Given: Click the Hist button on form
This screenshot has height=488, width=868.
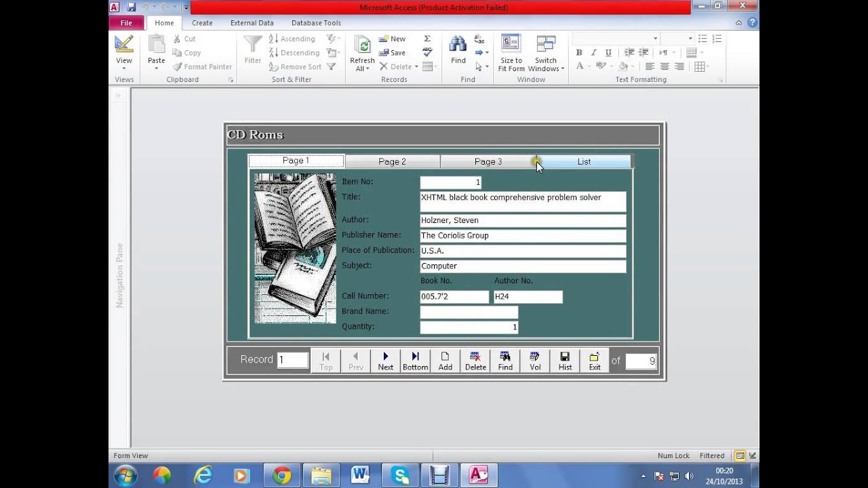Looking at the screenshot, I should [x=565, y=361].
